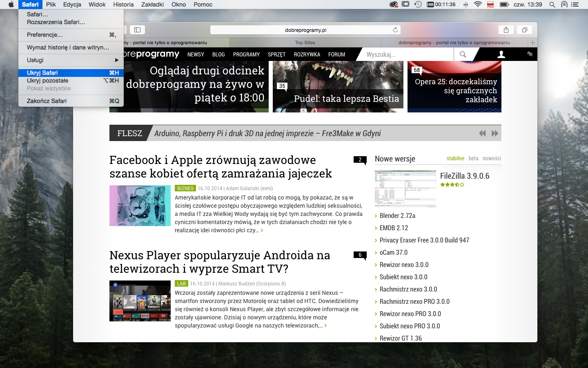
Task: Open Spotlight search magnifier in menu bar
Action: 552,4
